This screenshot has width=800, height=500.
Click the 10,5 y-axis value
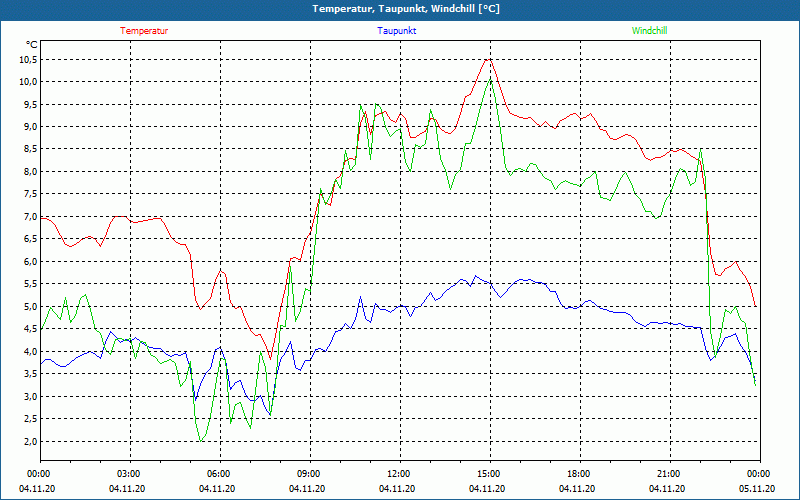click(29, 60)
